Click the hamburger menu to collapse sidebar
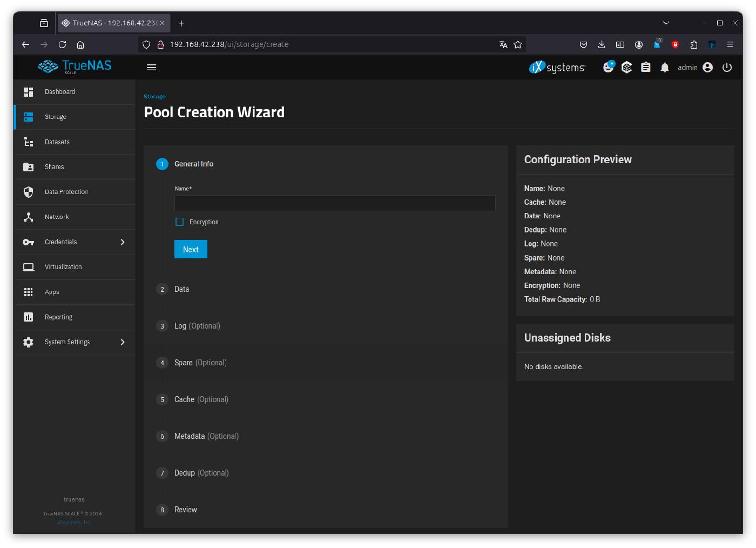The height and width of the screenshot is (548, 756). click(x=151, y=68)
